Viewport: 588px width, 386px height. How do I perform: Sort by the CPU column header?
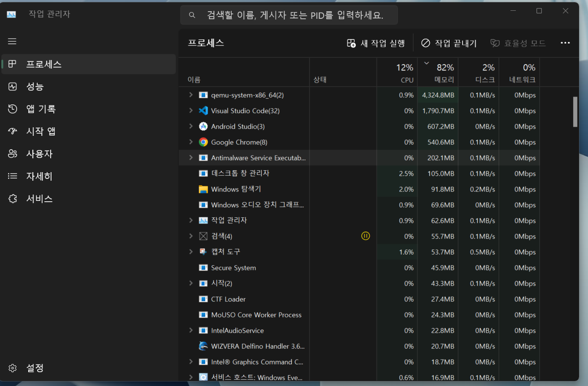(x=397, y=72)
